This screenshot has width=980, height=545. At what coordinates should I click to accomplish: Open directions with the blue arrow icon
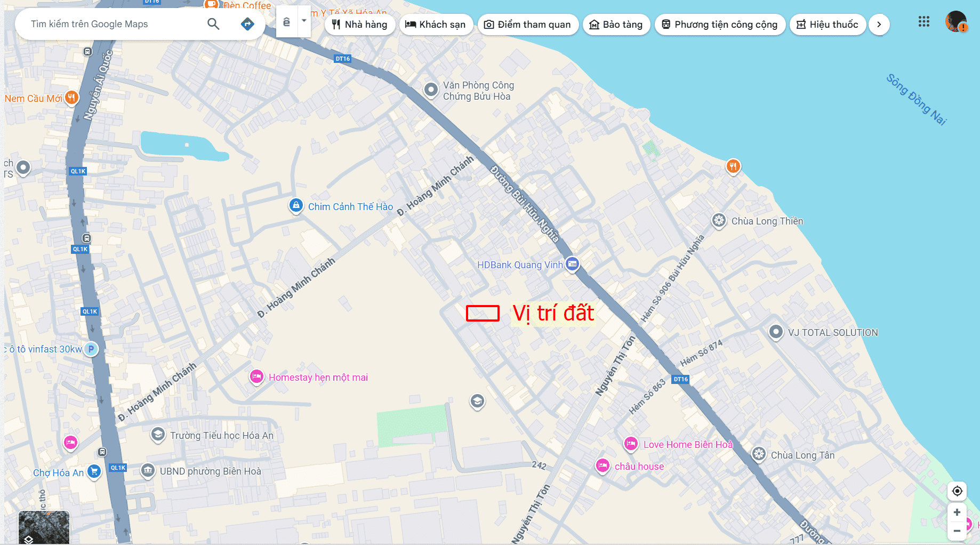pyautogui.click(x=247, y=24)
